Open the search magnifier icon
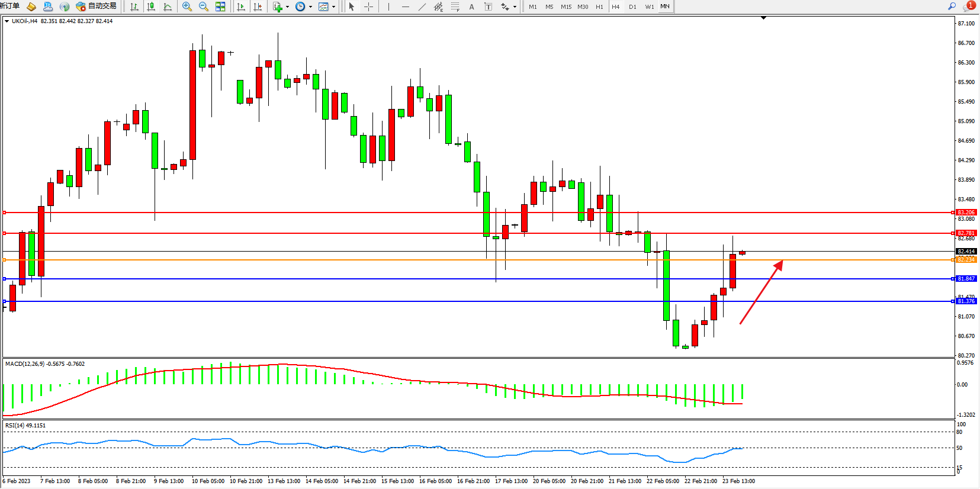980x489 pixels. [x=952, y=6]
